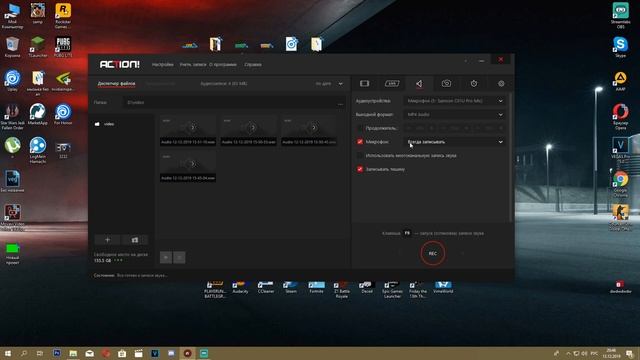Select the second audio recording thumbnail

pyautogui.click(x=249, y=131)
